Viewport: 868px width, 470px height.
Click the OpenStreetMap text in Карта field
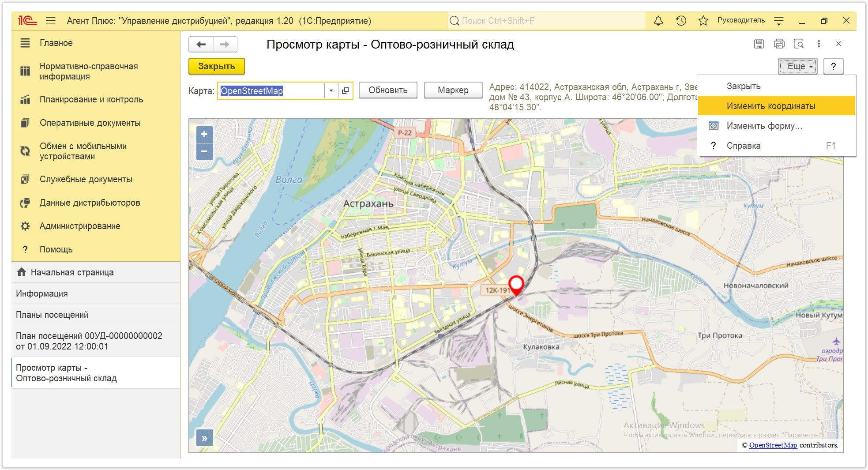252,90
